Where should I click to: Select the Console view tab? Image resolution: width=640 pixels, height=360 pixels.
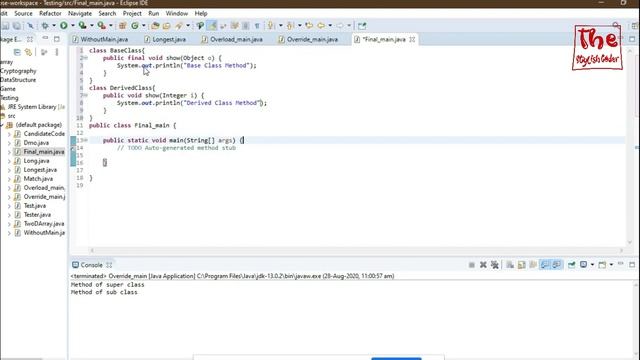pos(91,265)
